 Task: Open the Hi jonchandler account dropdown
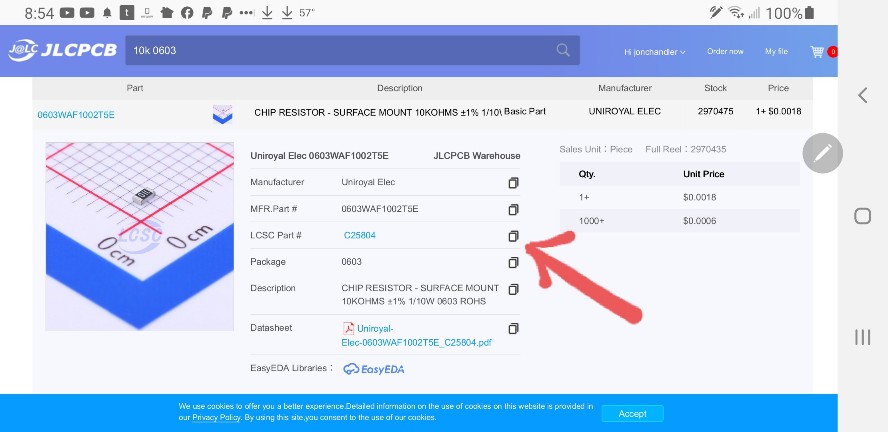pyautogui.click(x=655, y=52)
